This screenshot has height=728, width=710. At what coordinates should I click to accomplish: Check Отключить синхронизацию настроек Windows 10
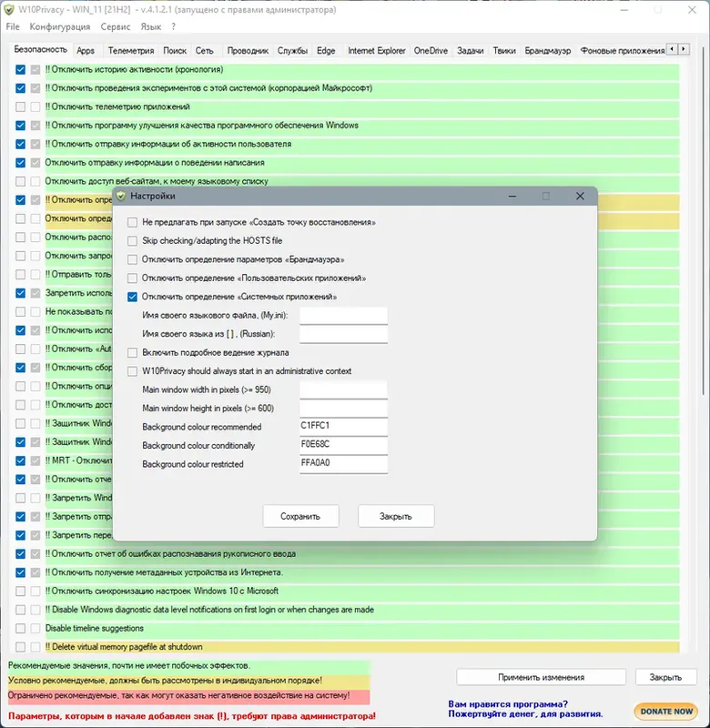pyautogui.click(x=20, y=591)
